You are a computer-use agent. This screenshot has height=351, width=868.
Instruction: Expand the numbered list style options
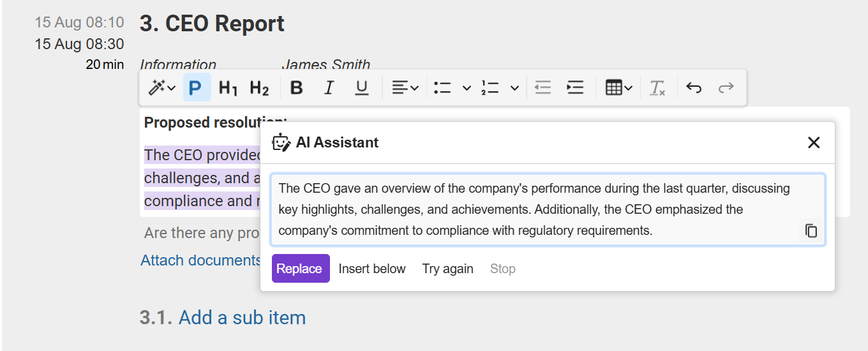(514, 88)
